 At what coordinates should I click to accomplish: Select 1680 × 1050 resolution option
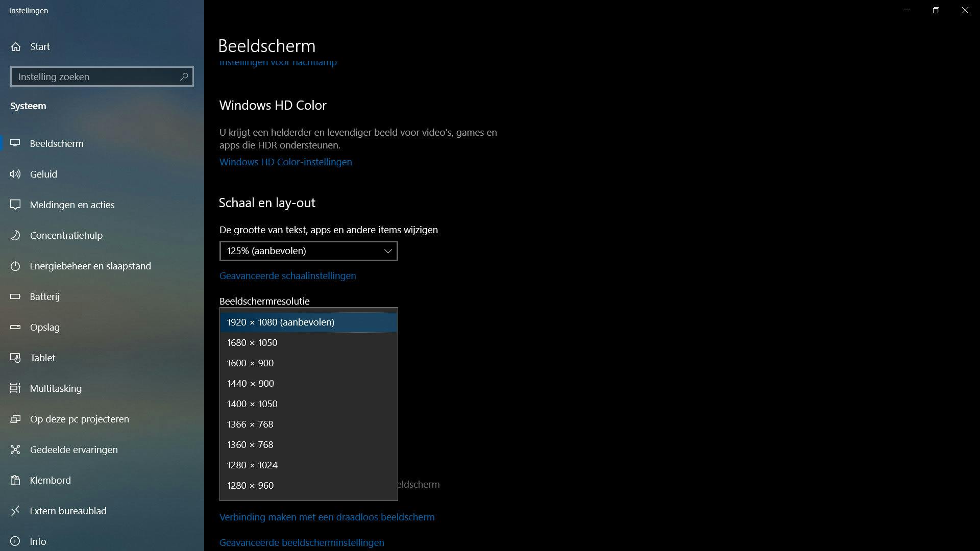tap(252, 343)
